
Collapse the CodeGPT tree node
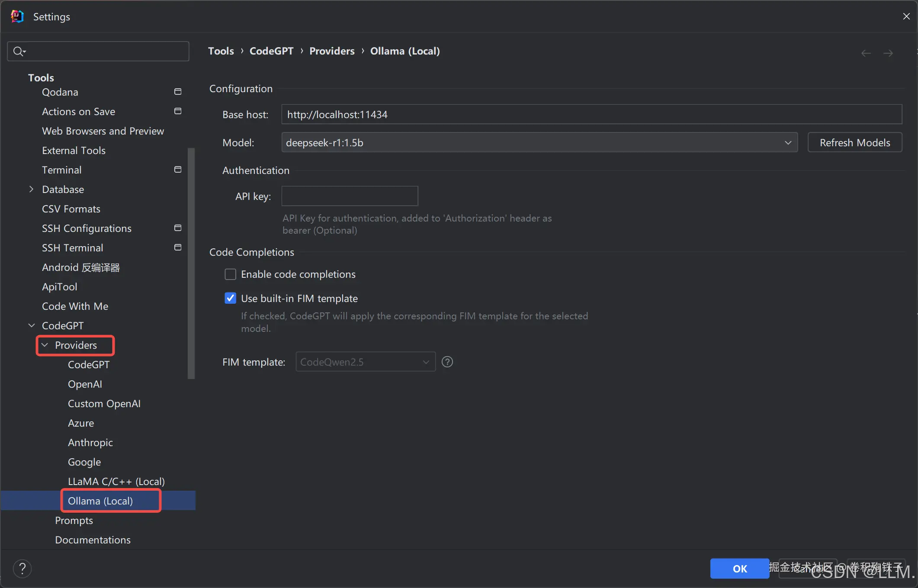pos(32,326)
